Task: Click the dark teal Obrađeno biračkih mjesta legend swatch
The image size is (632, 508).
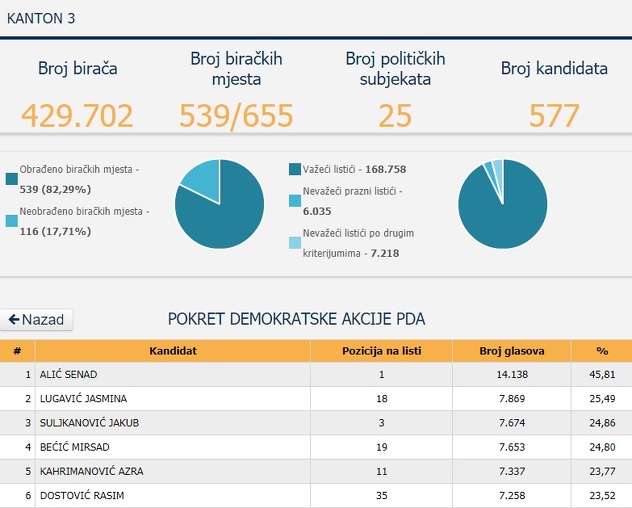Action: pos(11,178)
